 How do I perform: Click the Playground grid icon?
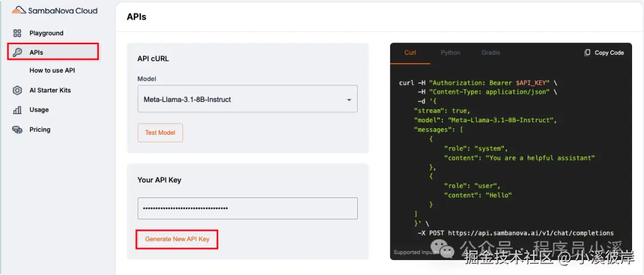coord(17,33)
